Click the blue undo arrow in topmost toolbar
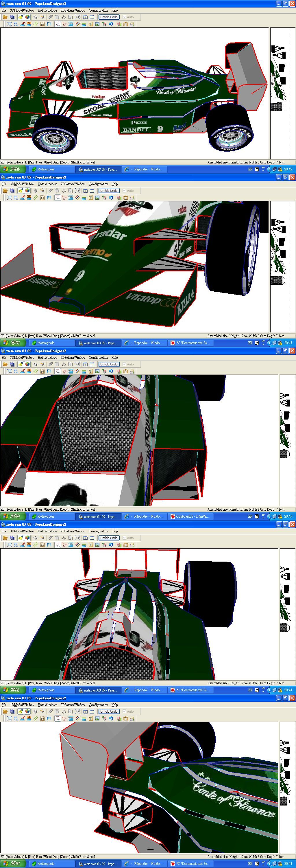296x868 pixels. (111, 24)
